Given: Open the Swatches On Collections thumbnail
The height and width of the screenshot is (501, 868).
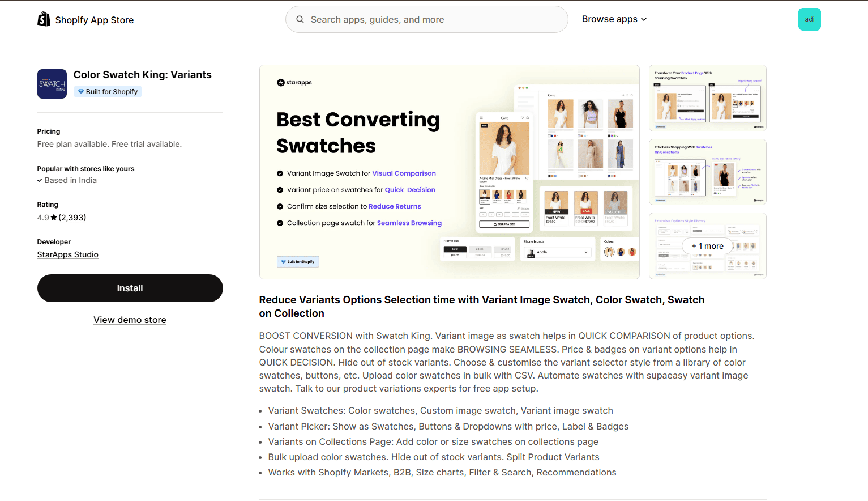Looking at the screenshot, I should coord(708,172).
